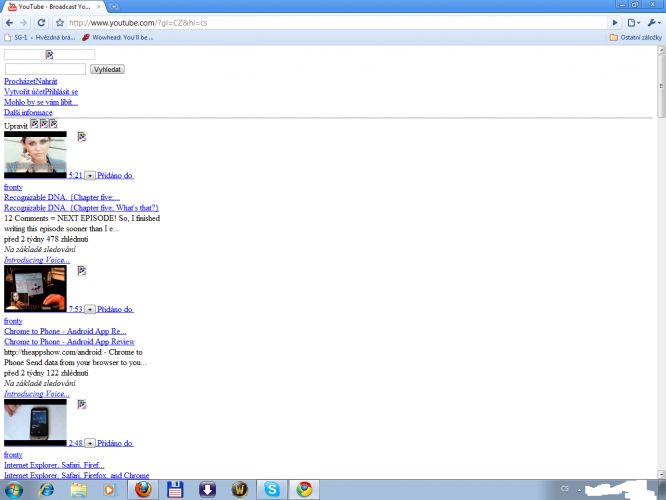Click the scrollbar up arrow

pos(661,50)
